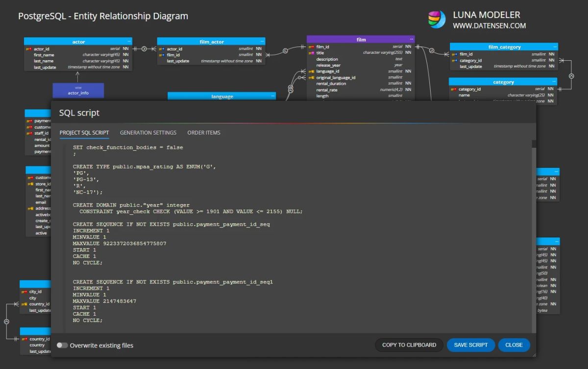Screen dimensions: 588x369
Task: Click the key icon beside actor_id in film_actor table
Action: (162, 49)
